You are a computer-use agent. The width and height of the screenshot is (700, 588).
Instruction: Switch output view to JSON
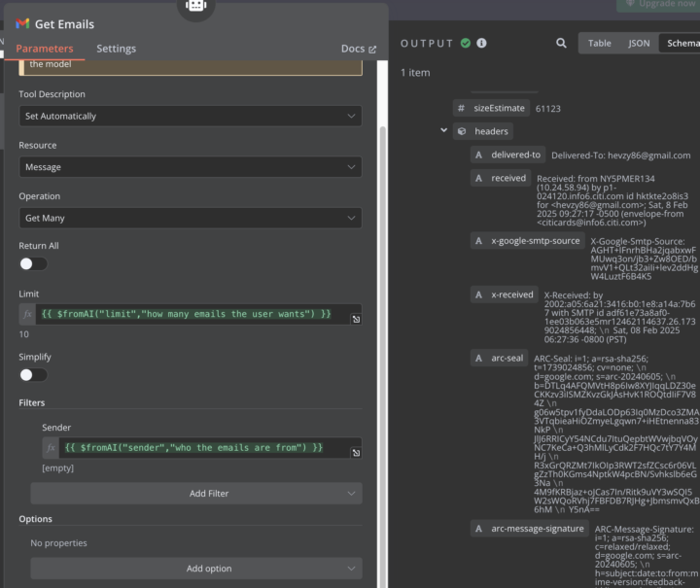click(x=639, y=43)
